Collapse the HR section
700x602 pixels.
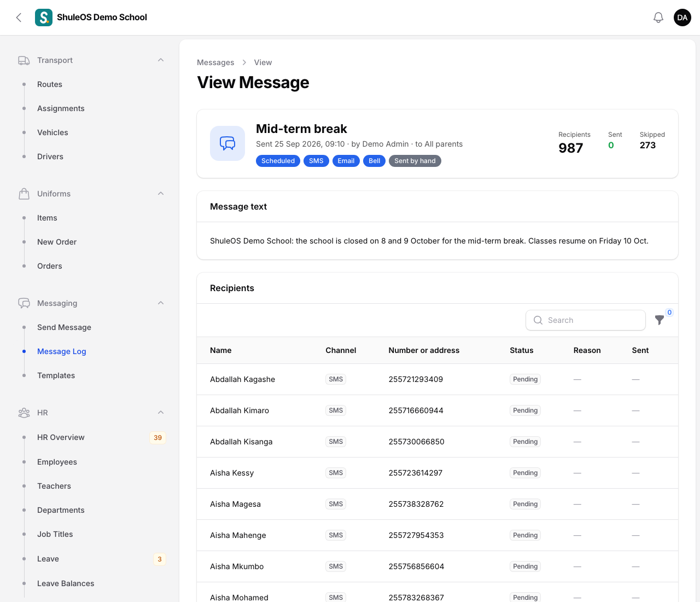[161, 413]
